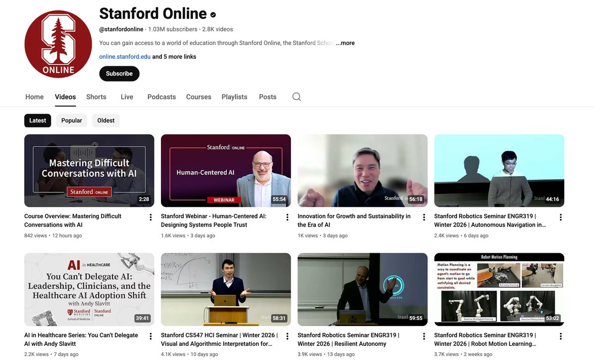The image size is (594, 364).
Task: Switch to the Home tab
Action: click(x=35, y=97)
